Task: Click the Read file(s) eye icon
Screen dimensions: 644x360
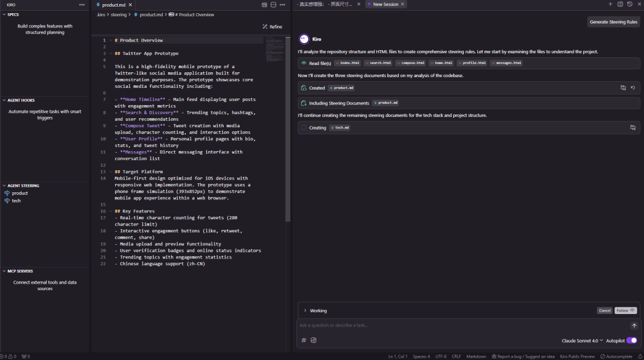Action: (304, 63)
